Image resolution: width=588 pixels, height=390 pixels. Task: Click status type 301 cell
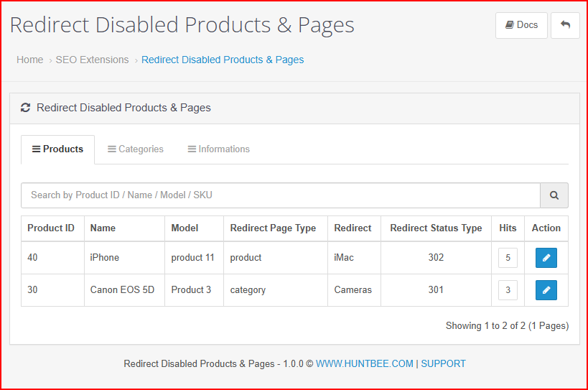point(436,290)
